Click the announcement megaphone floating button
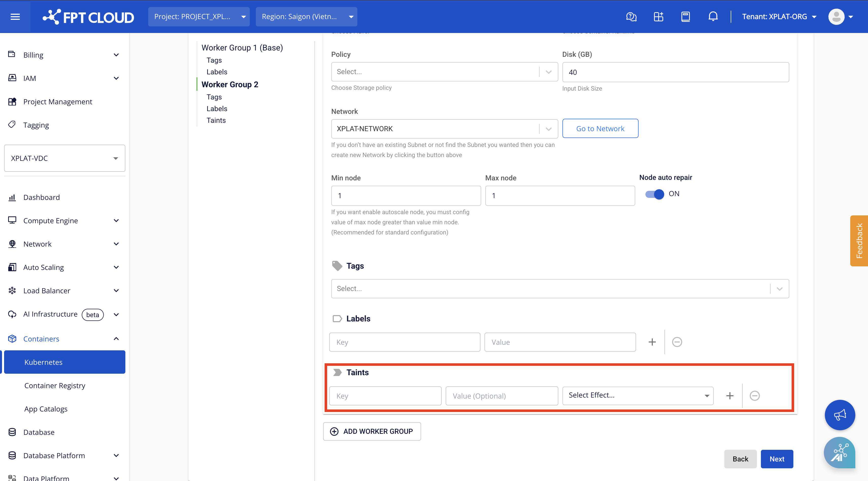 [840, 415]
